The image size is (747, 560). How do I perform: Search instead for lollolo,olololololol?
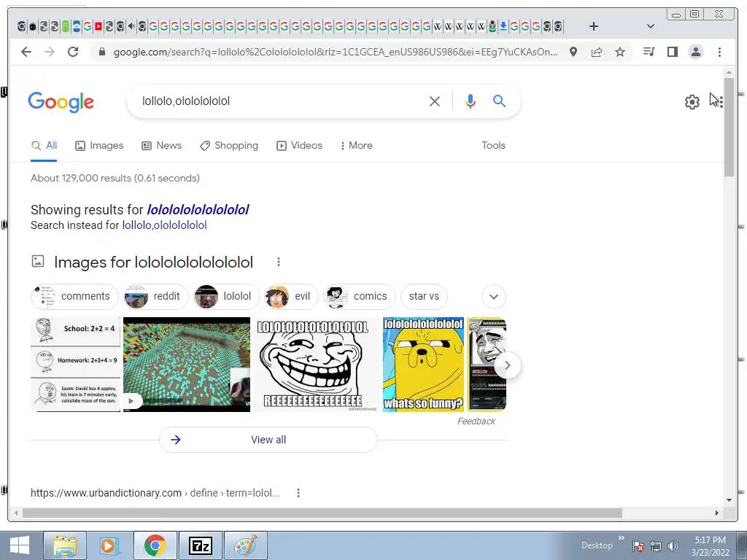point(164,225)
